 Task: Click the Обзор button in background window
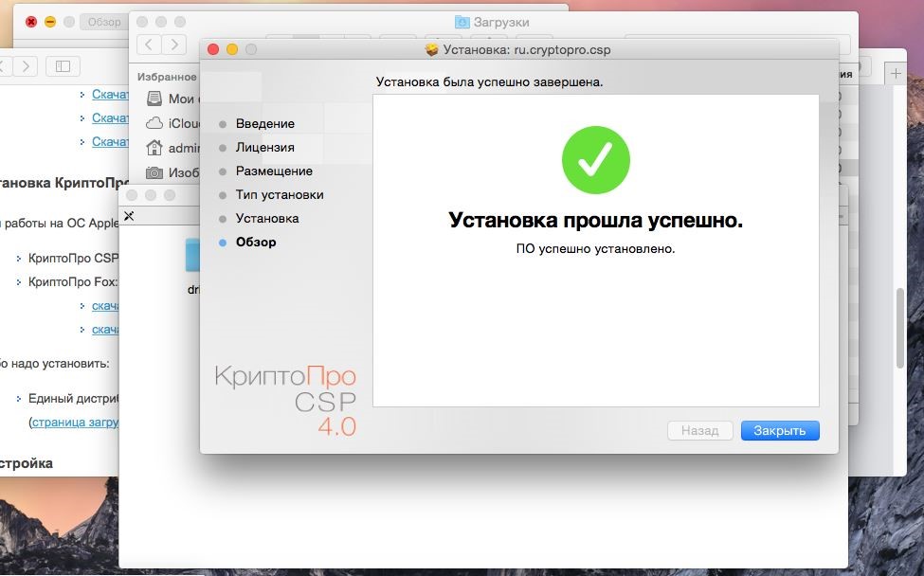(x=104, y=22)
